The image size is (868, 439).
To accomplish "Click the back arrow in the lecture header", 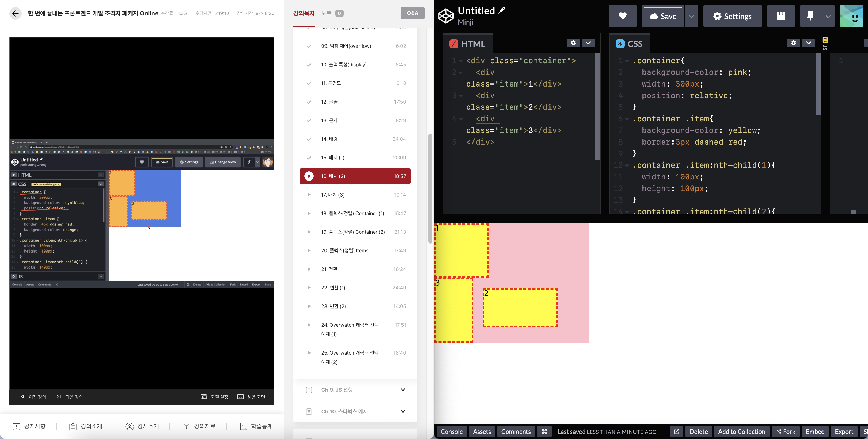I will 15,13.
